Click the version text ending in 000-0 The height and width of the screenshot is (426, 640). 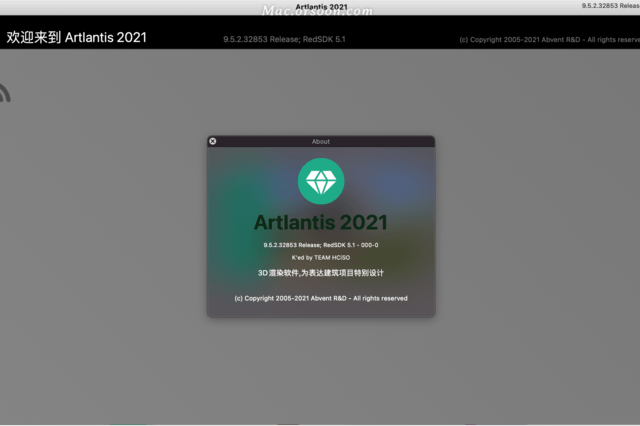(321, 245)
